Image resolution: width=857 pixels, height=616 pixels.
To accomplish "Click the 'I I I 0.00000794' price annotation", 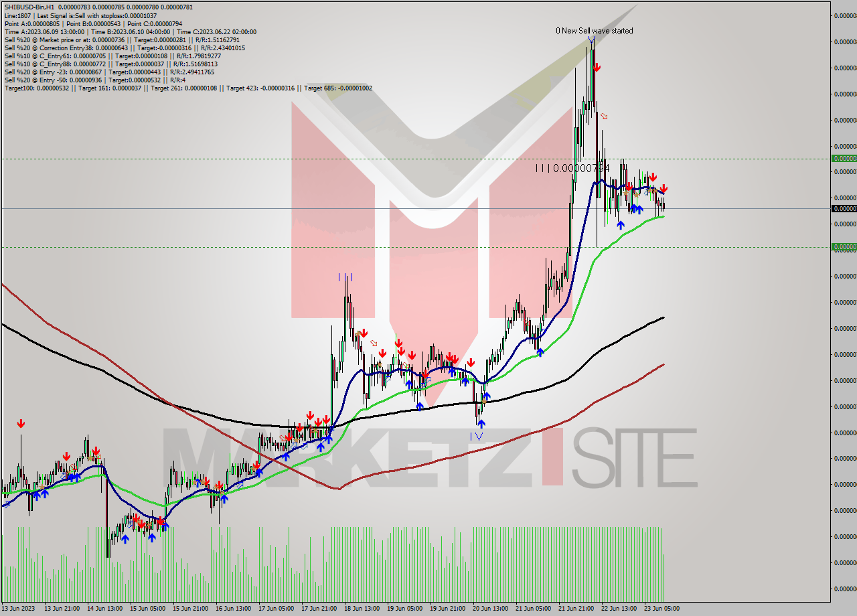I will 572,168.
